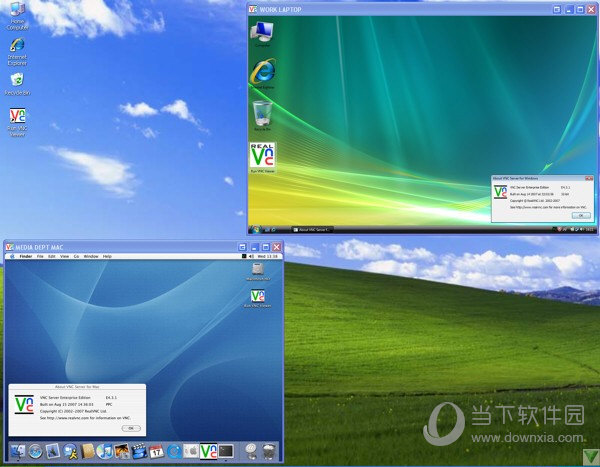Open iChat icon in Mac dock
The image size is (600, 467).
(71, 452)
